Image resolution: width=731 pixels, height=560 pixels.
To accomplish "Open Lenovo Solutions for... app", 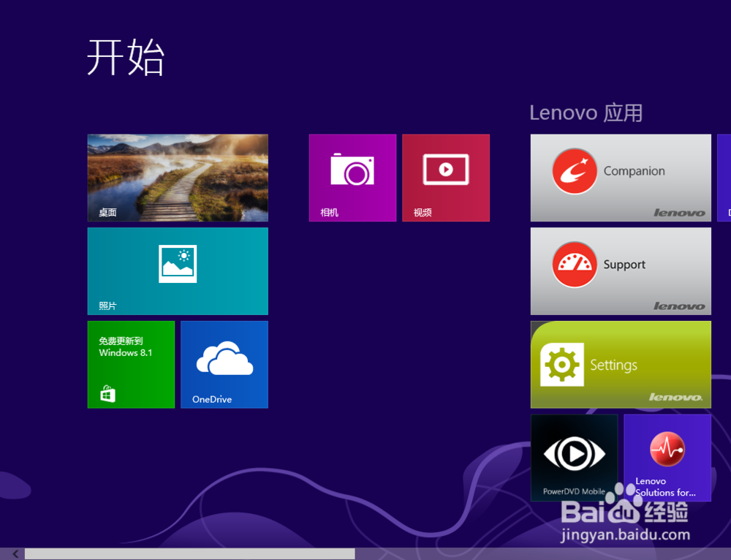I will (x=667, y=458).
